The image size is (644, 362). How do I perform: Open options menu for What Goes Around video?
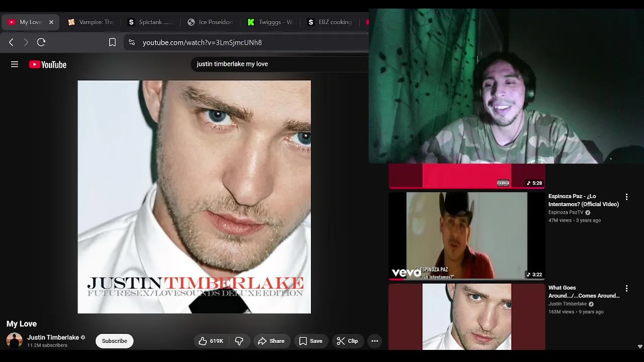click(626, 289)
